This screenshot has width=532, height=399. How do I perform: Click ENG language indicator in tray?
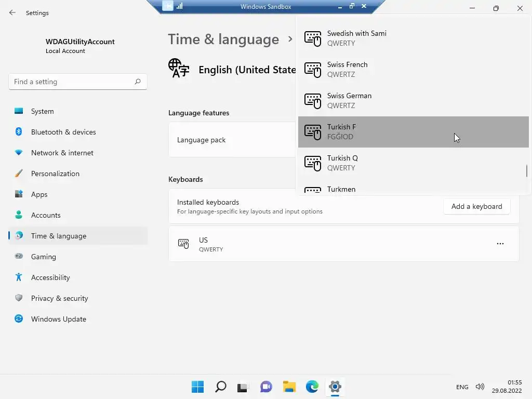462,387
